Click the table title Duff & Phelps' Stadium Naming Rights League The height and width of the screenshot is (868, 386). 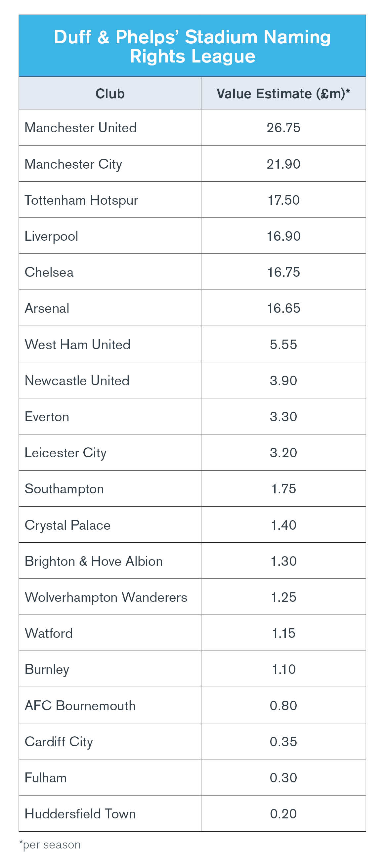tap(192, 47)
